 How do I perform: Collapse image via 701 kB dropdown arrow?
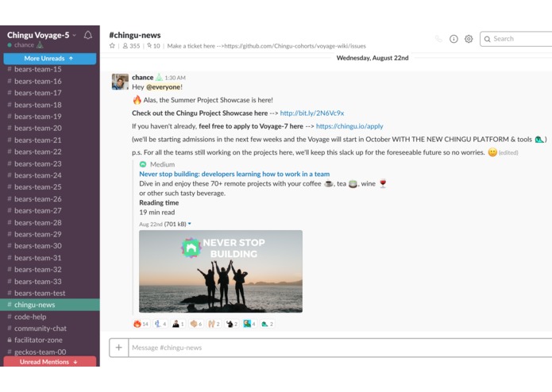189,224
